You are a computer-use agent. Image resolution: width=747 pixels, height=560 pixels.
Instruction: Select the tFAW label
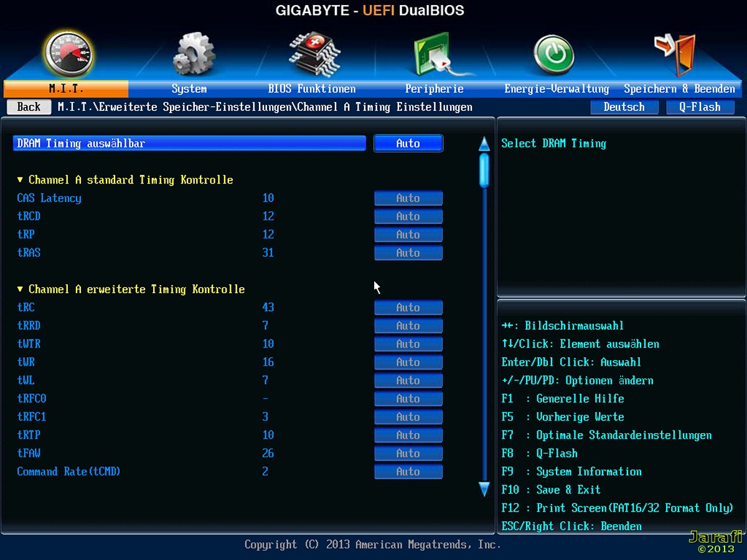[29, 453]
